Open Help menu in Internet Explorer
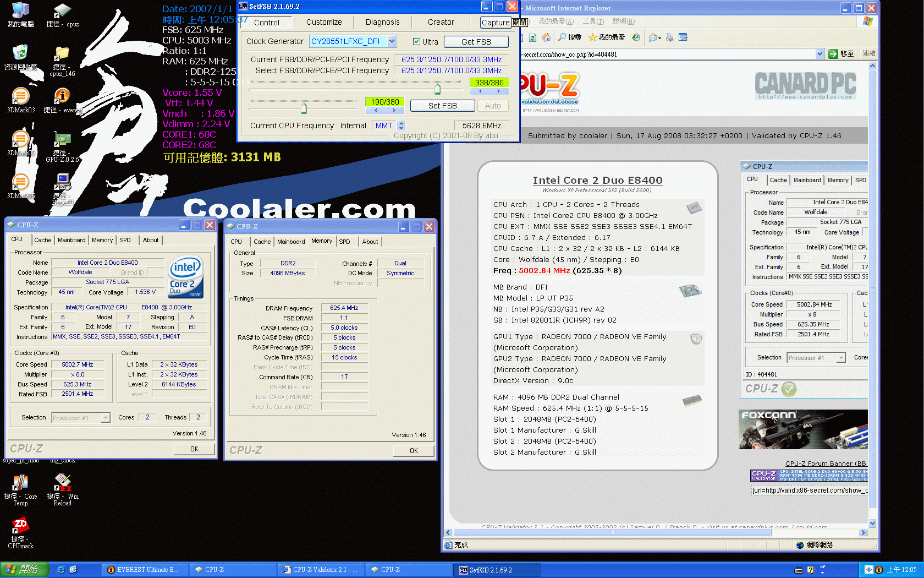Screen dimensions: 924x578 tap(623, 21)
